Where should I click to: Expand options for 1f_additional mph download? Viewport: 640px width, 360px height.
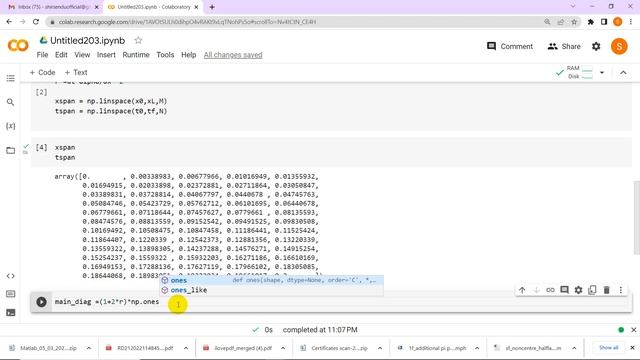[477, 348]
